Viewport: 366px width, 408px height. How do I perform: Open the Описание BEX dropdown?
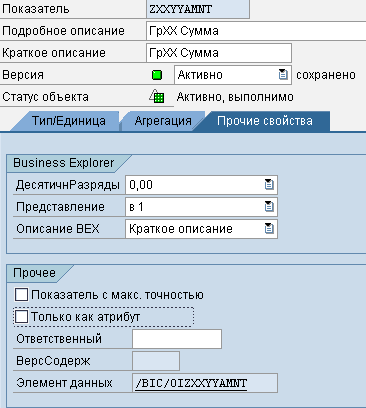[269, 229]
